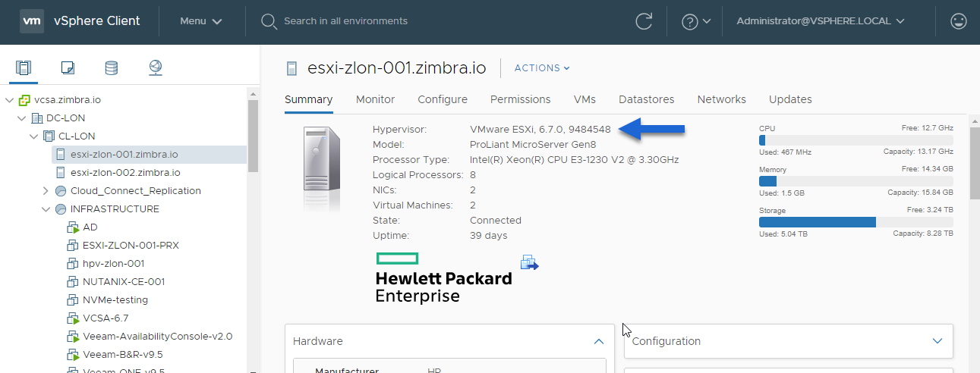Click the ESXI-ZLON-001-PRX VM icon

point(73,246)
